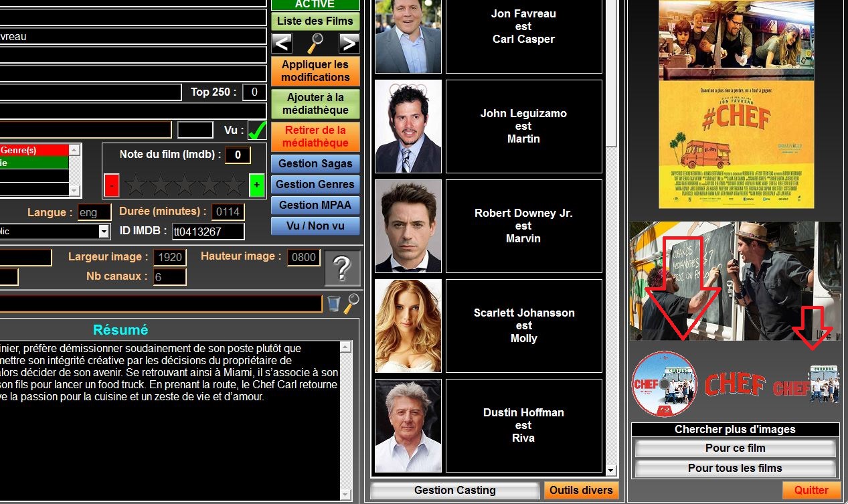Go to previous film arrow
Viewport: 848px width, 504px height.
(282, 44)
